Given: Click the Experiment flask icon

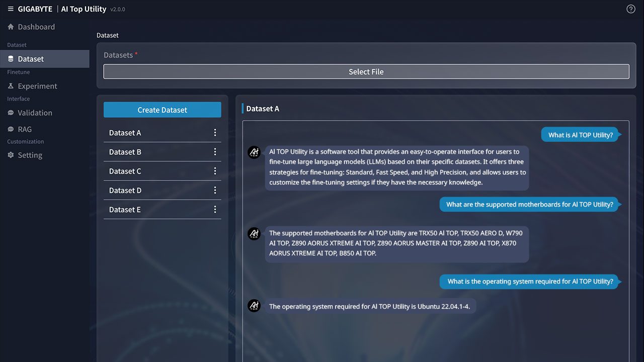Looking at the screenshot, I should [11, 86].
